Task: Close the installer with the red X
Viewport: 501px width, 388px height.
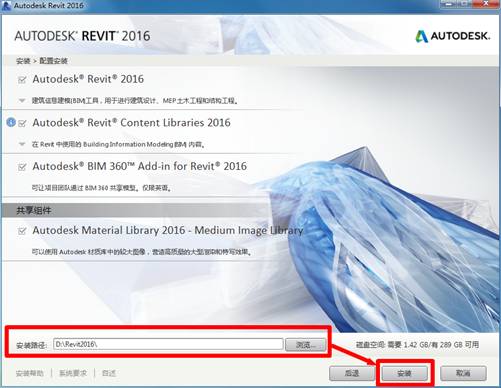Action: point(486,4)
